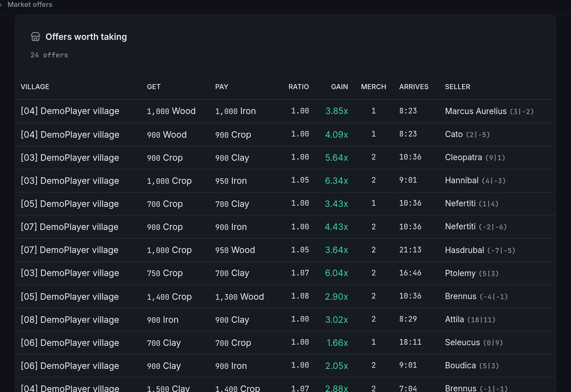Click the 6.34x gain value
The height and width of the screenshot is (392, 571).
337,181
